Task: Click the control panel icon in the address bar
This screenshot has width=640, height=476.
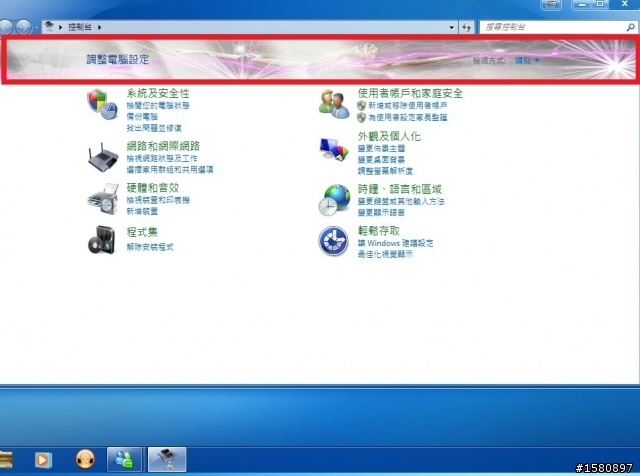Action: click(x=49, y=27)
